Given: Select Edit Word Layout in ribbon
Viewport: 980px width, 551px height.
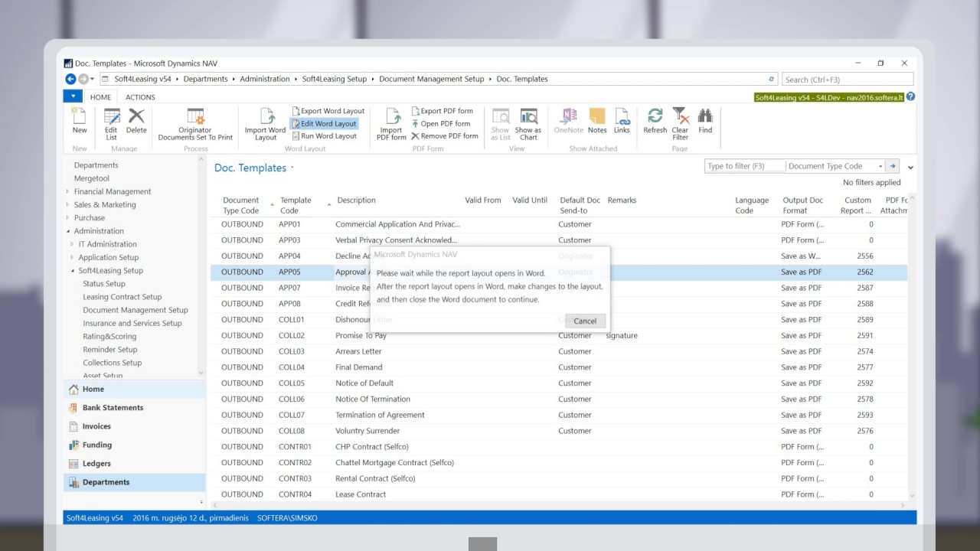Looking at the screenshot, I should click(324, 123).
